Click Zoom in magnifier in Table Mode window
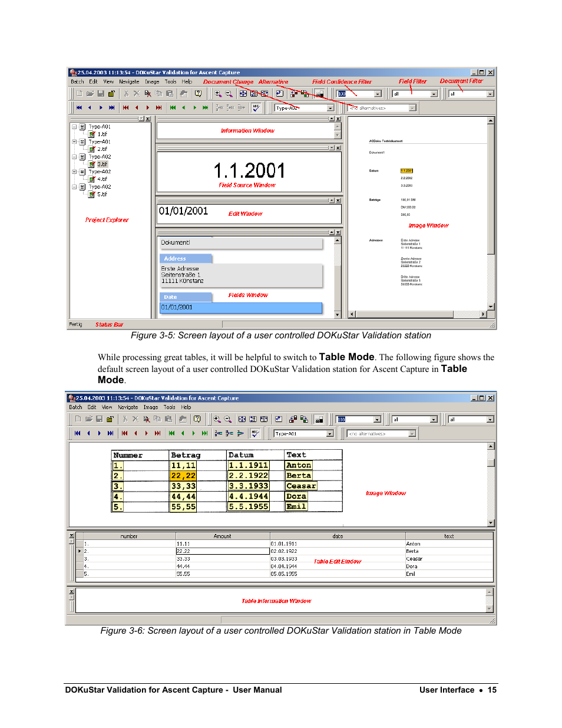562x728 pixels. coord(217,419)
